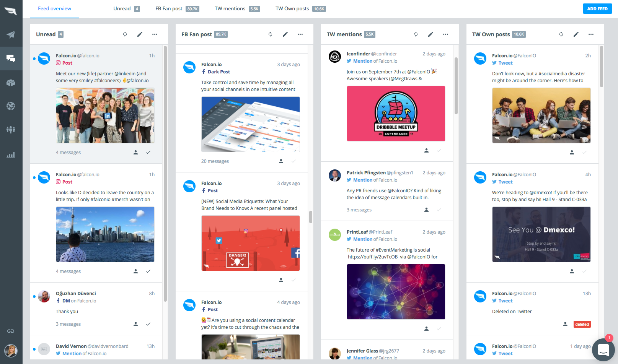Open more options for TW Own posts feed
Image resolution: width=618 pixels, height=364 pixels.
coord(591,34)
